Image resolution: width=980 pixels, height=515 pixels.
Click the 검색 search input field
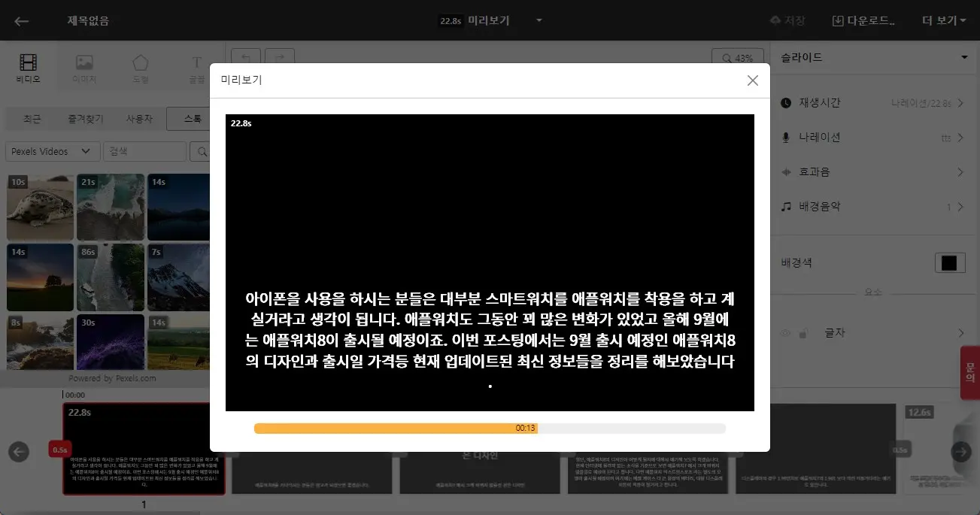(144, 151)
